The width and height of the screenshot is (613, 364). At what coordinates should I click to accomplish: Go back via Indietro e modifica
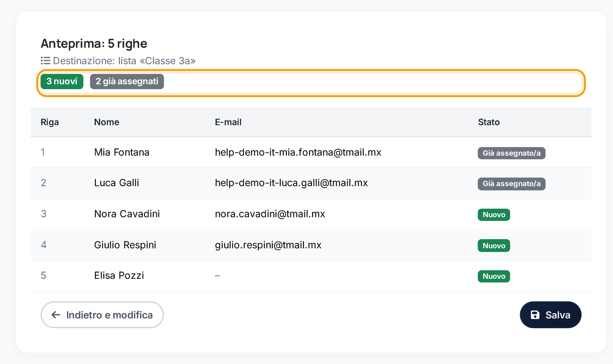[x=102, y=315]
